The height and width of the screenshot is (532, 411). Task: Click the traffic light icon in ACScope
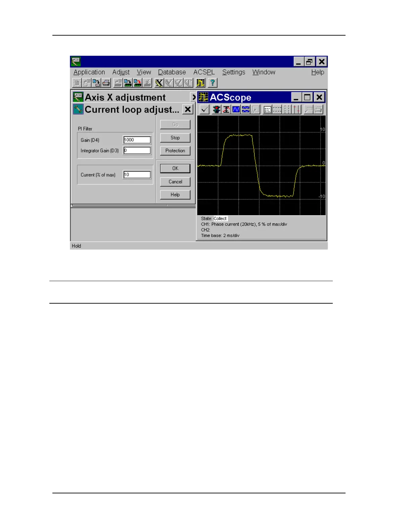[217, 109]
